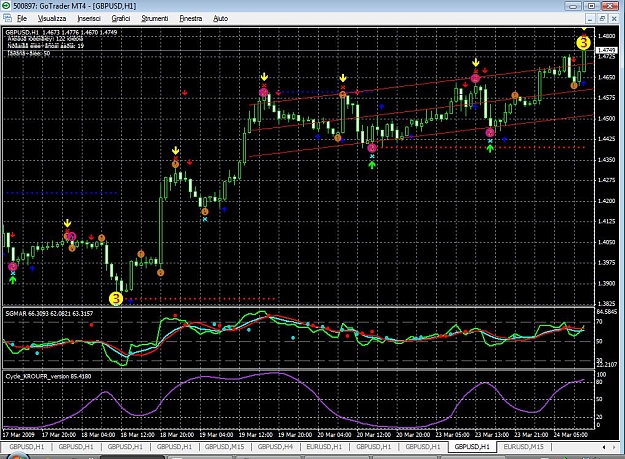Open the File menu
The width and height of the screenshot is (625, 459).
22,18
